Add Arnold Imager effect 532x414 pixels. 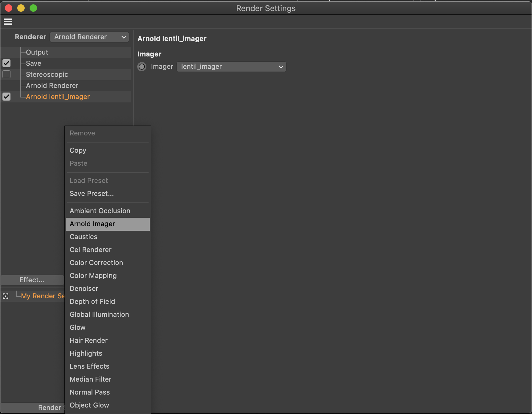(x=108, y=224)
